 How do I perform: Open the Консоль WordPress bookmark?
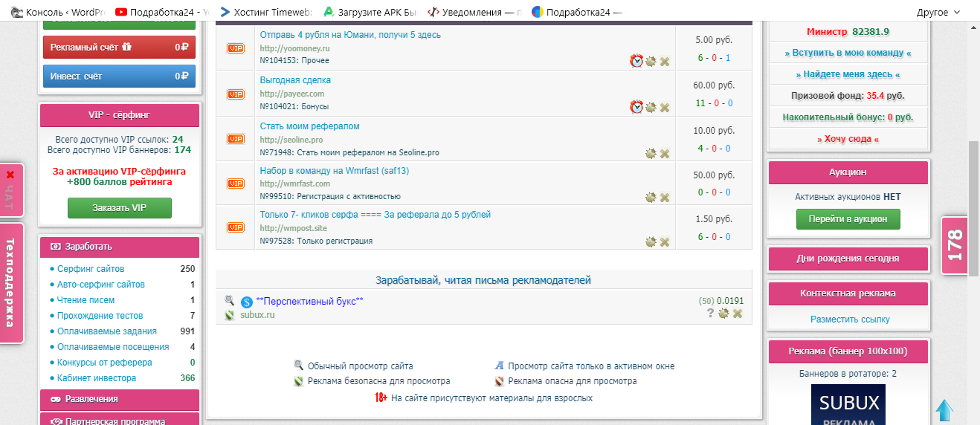(x=59, y=12)
